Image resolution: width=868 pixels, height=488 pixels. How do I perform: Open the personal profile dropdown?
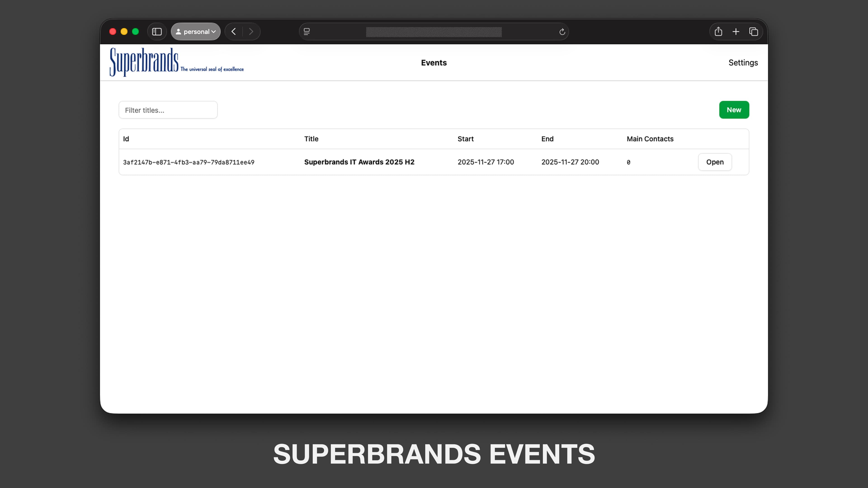pos(196,31)
